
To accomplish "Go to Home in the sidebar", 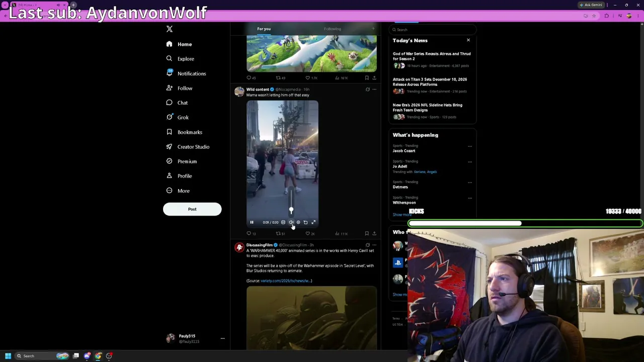I will click(179, 44).
